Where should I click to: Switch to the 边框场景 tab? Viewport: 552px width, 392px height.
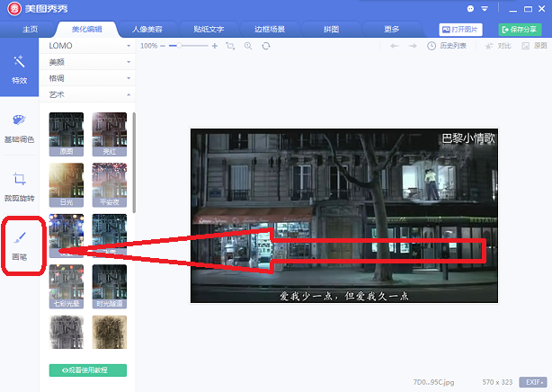coord(270,30)
